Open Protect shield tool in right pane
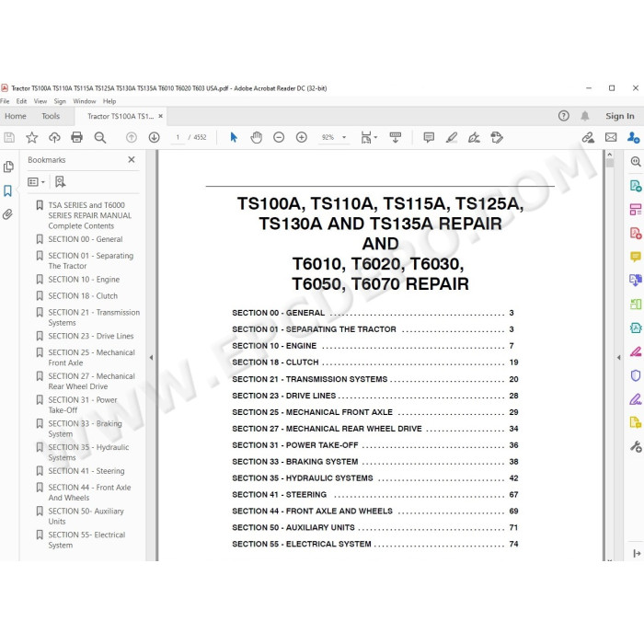This screenshot has height=644, width=644. coord(636,375)
